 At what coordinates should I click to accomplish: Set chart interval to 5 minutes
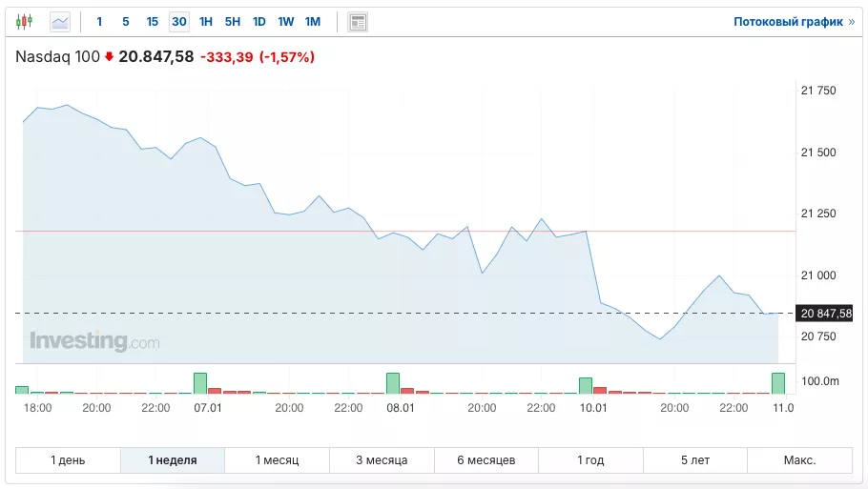click(x=126, y=21)
